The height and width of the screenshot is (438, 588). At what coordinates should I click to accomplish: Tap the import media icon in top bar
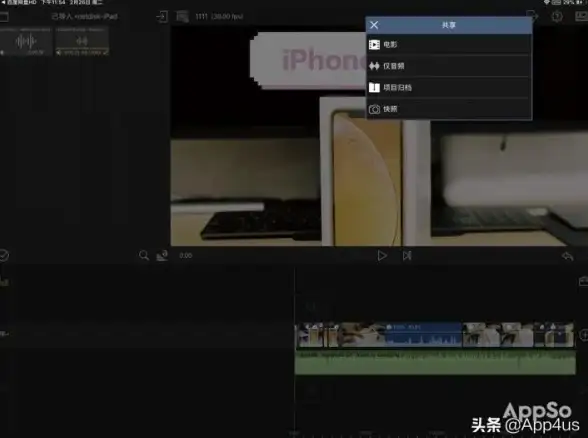coord(162,16)
